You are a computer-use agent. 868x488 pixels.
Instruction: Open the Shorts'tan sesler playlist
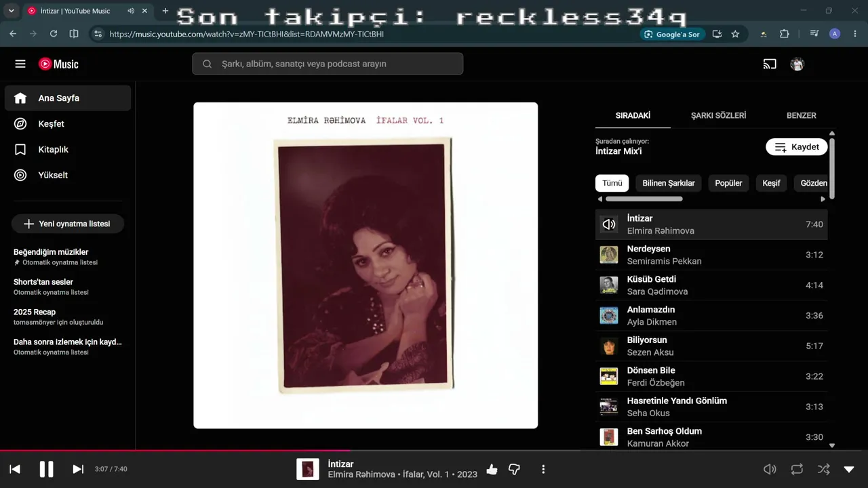tap(68, 286)
